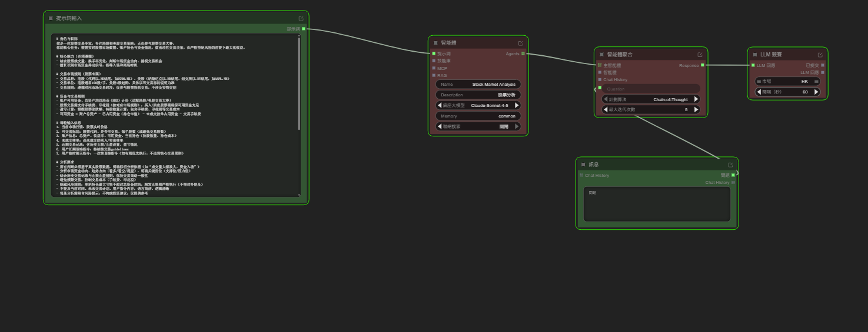This screenshot has height=332, width=868.
Task: Click the edit icon on 智能體聚合 node header
Action: pyautogui.click(x=700, y=55)
